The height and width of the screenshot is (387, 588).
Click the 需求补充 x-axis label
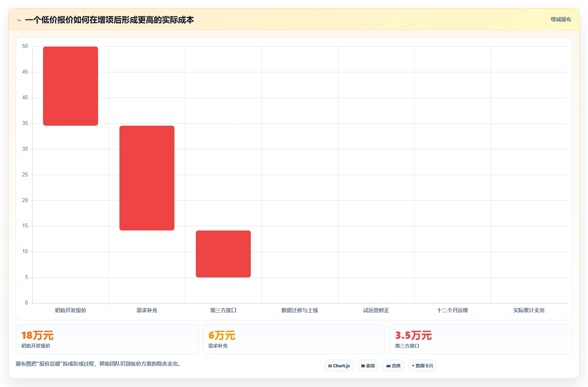147,310
